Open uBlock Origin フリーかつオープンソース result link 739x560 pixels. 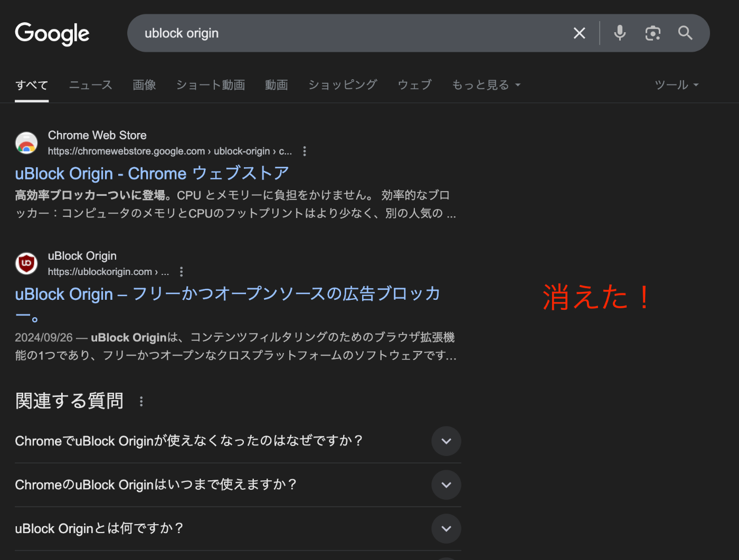click(228, 304)
